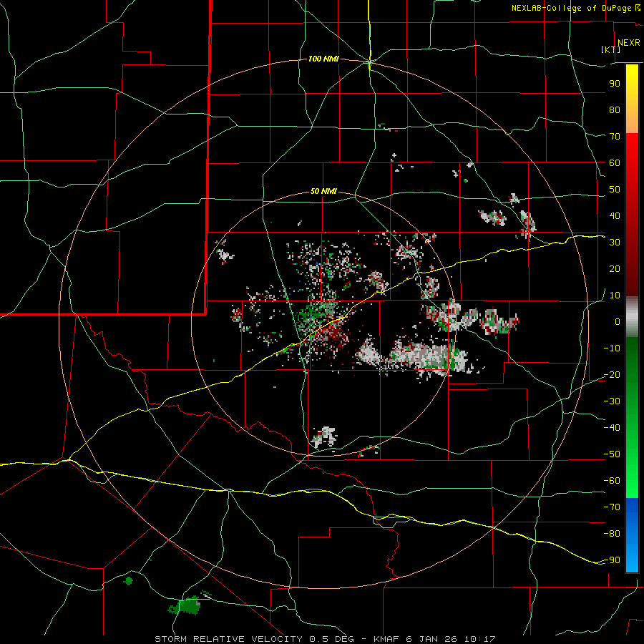Viewport: 644px width, 644px height.
Task: Click the positive 50 scale value
Action: [615, 190]
